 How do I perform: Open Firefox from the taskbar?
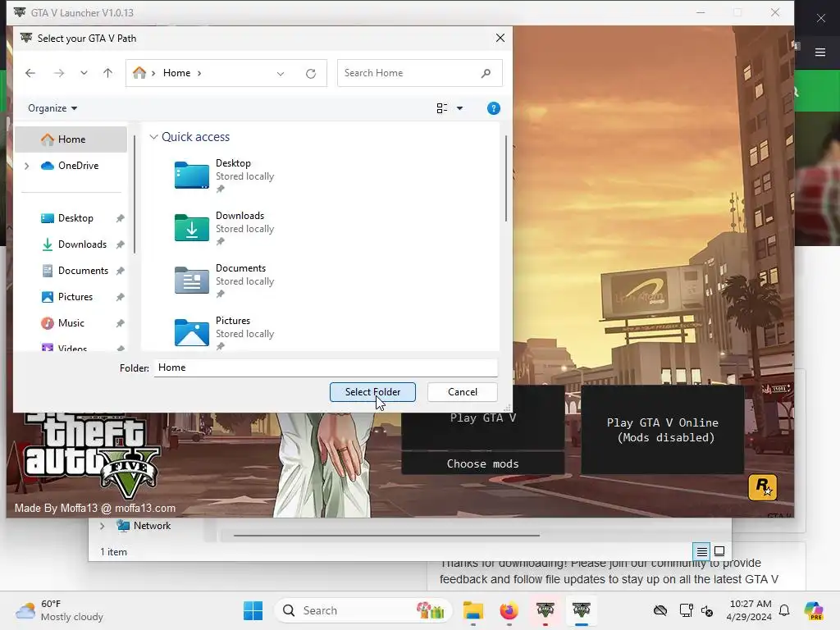[509, 610]
